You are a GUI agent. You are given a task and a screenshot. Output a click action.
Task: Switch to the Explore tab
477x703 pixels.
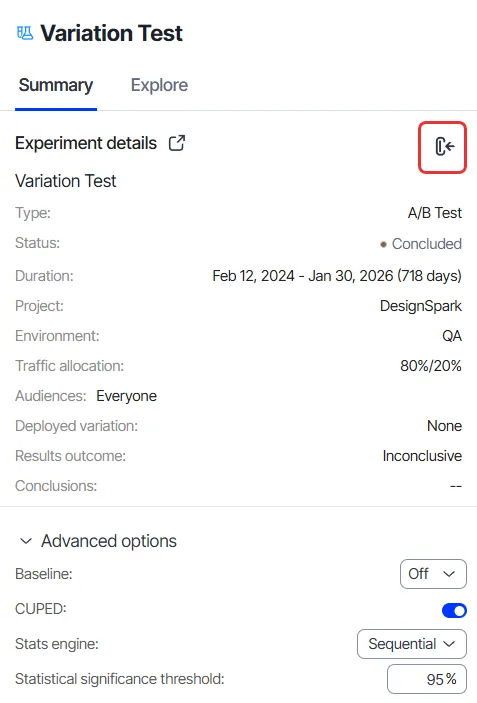click(159, 85)
